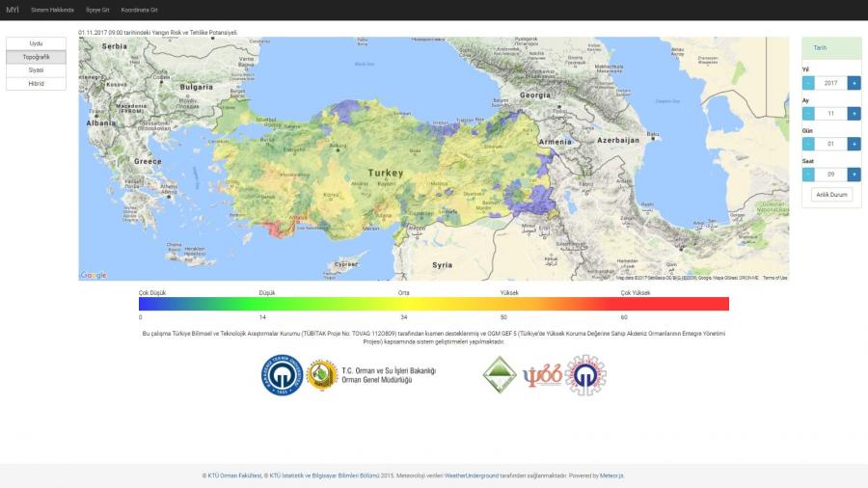Increase the hour with the Saat plus button
Viewport: 868px width, 488px height.
pos(854,175)
